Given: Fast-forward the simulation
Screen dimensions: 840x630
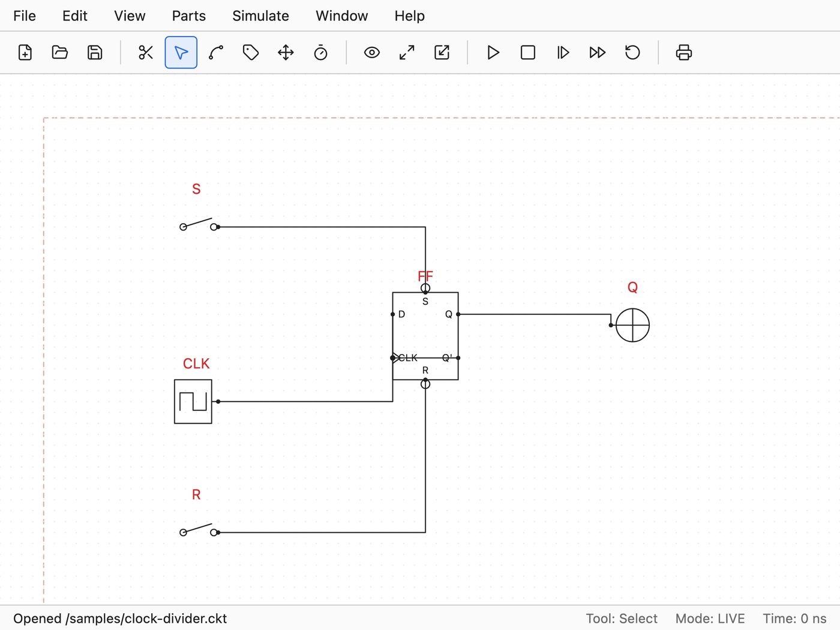Looking at the screenshot, I should point(598,53).
